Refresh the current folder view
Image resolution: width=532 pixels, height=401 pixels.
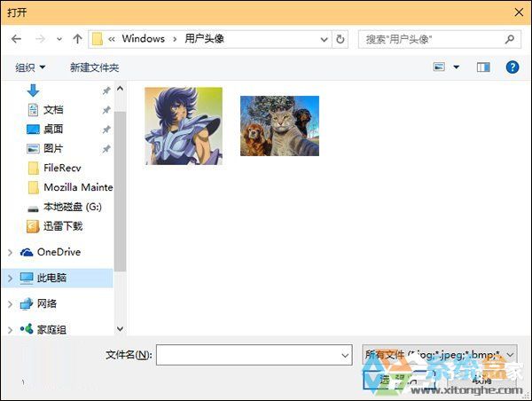340,39
